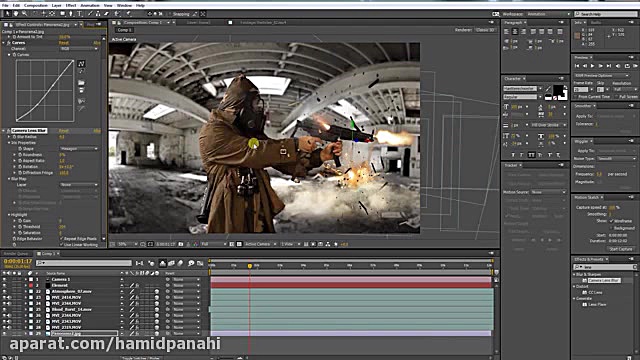Hide the Camera 1 layer
Screen dimensions: 640x360
[x=4, y=280]
